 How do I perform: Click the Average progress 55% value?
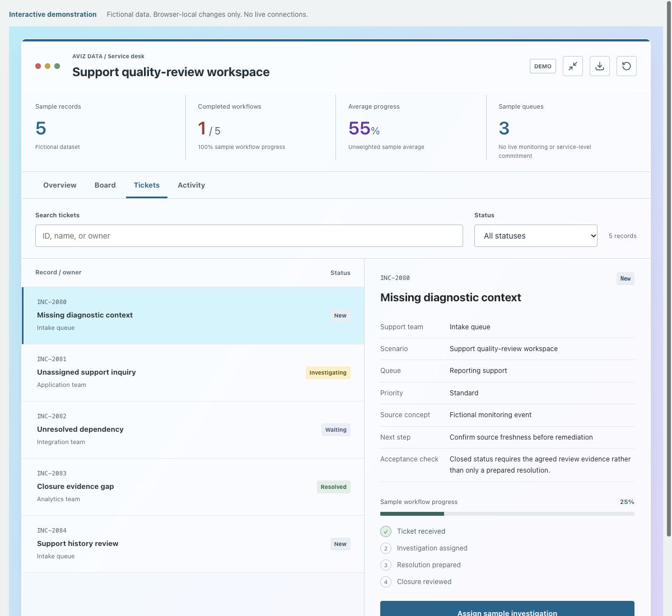click(364, 129)
